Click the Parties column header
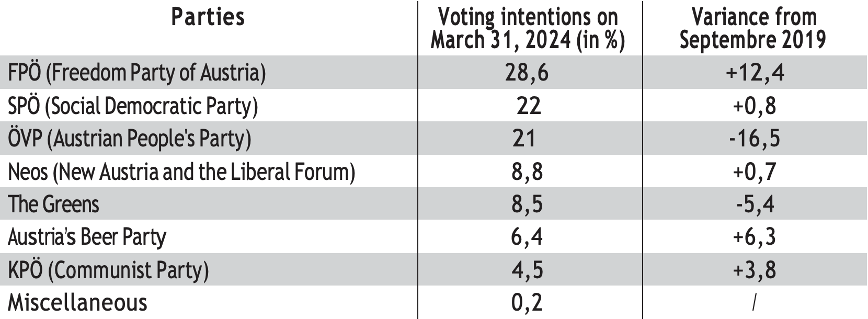 (208, 18)
